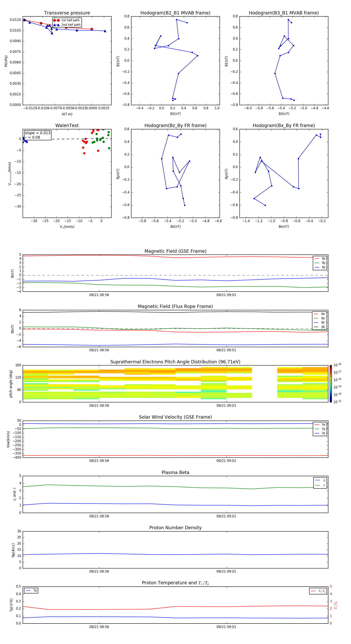Click "08/21 09:01" tick under Plasma Beta plot
351x644 pixels.
tap(226, 516)
